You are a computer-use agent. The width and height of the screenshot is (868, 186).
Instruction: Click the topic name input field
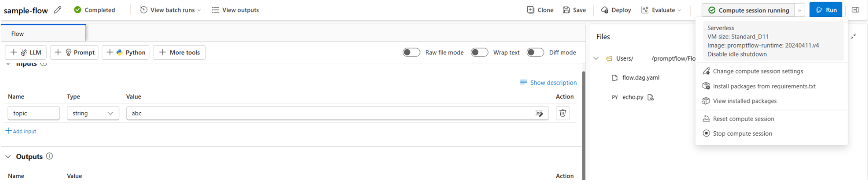click(33, 113)
